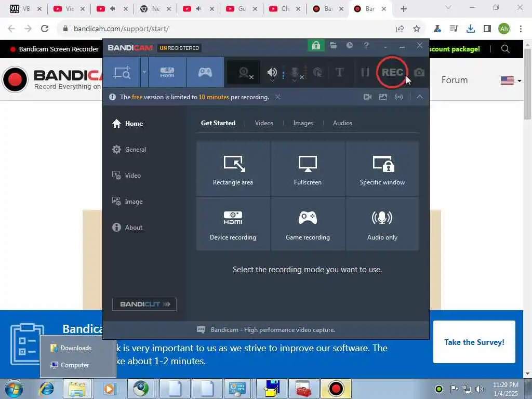
Task: Toggle the microphone icon in Bandicam toolbar
Action: pos(296,72)
